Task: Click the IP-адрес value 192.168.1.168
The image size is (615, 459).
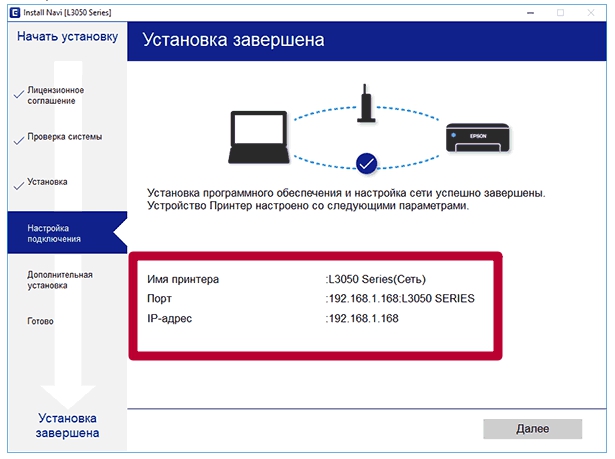Action: tap(362, 318)
